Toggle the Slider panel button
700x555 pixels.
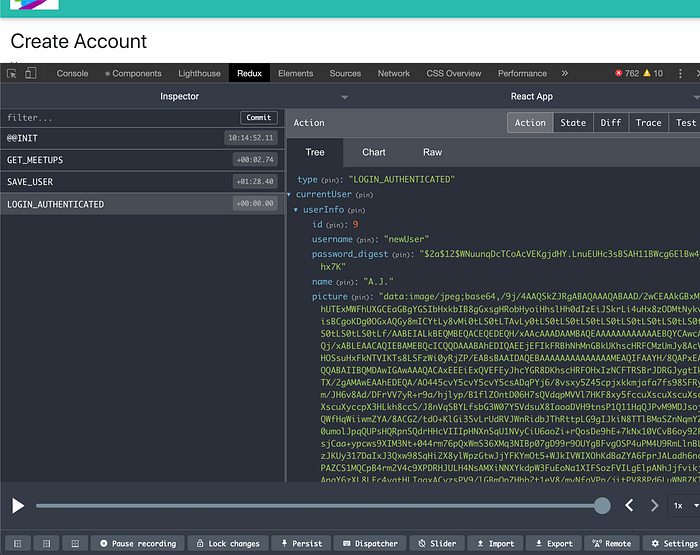coord(437,543)
